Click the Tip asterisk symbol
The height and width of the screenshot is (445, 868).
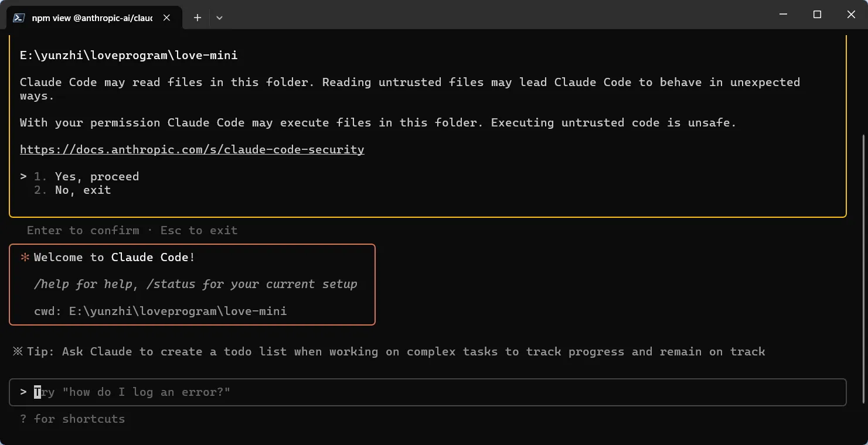pyautogui.click(x=18, y=351)
